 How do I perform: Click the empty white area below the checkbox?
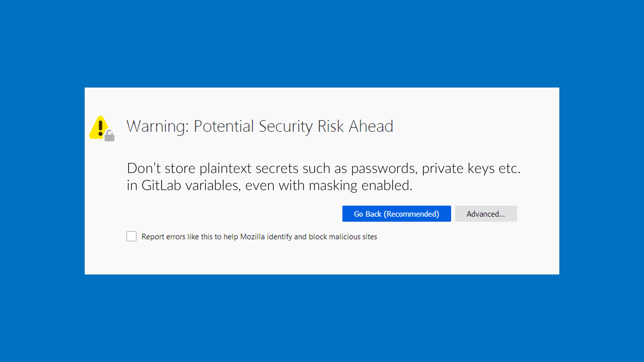tap(322, 259)
